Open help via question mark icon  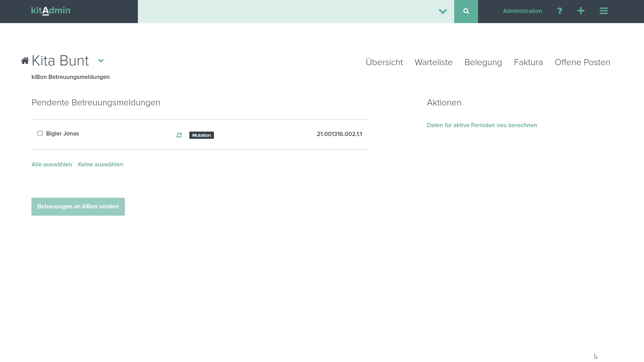(560, 11)
